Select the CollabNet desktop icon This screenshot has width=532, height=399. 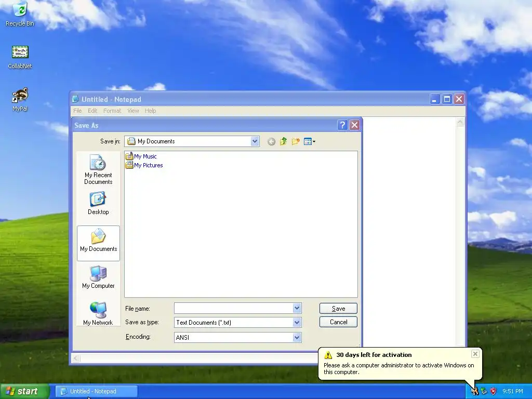point(20,57)
